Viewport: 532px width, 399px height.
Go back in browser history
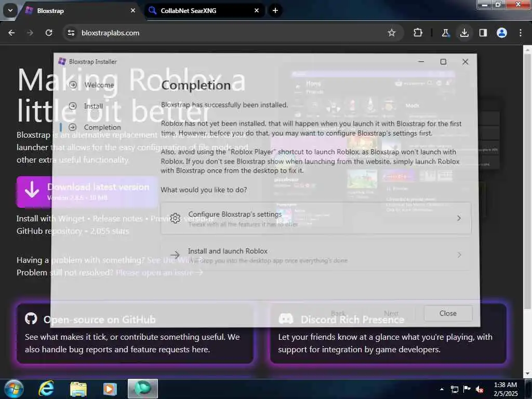11,33
